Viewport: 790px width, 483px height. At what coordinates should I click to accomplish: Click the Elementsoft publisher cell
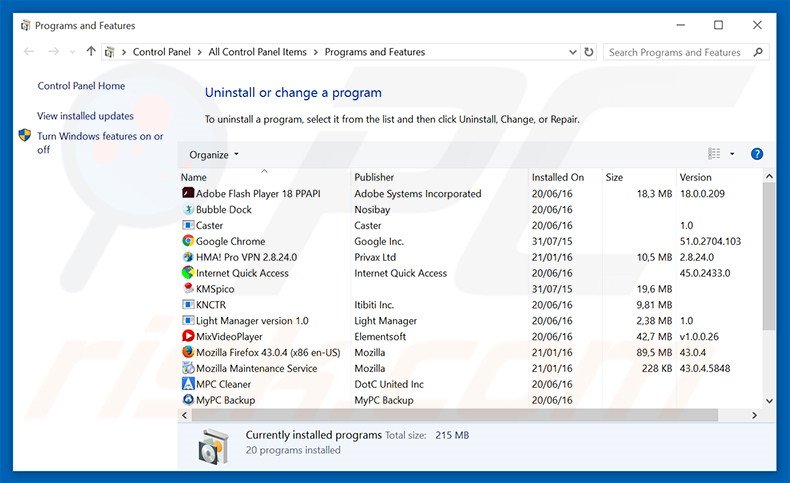380,336
